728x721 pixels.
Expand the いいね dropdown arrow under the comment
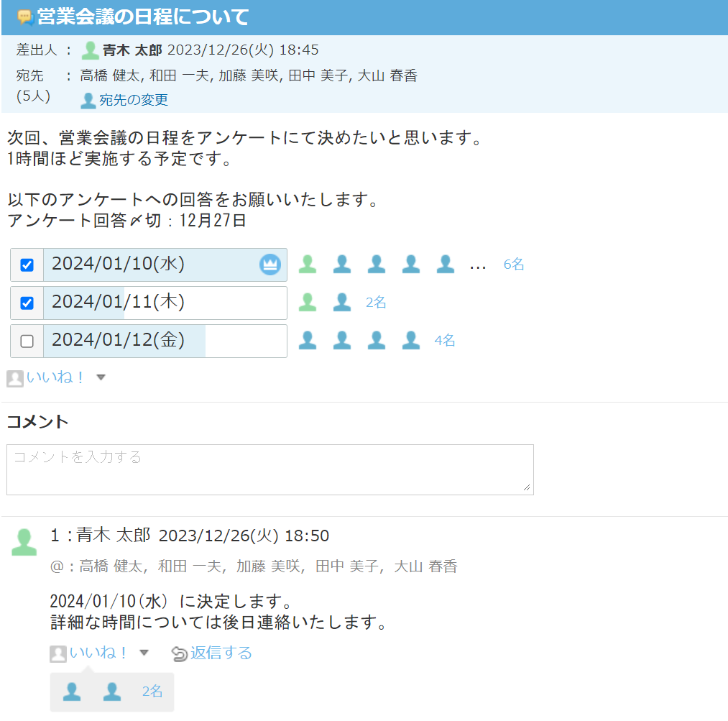point(144,653)
